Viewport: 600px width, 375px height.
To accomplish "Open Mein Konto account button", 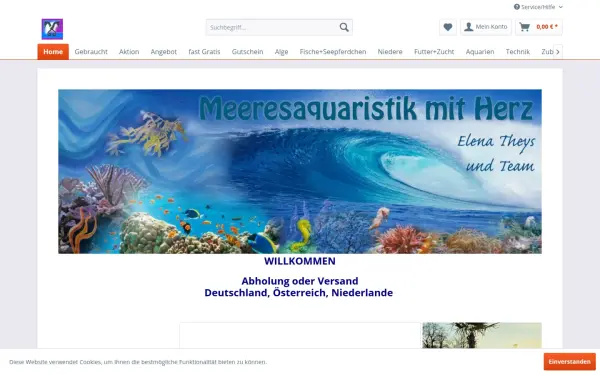I will pos(486,27).
